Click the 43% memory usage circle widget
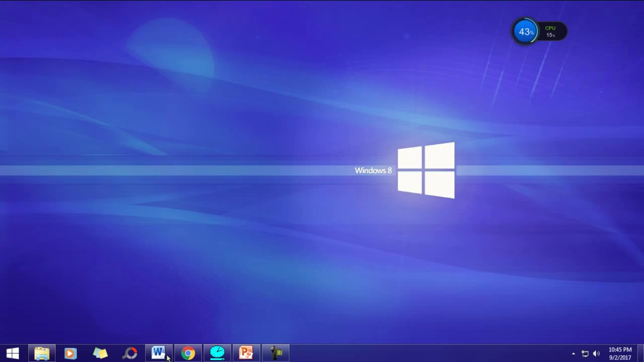Viewport: 644px width, 362px height. click(x=525, y=32)
